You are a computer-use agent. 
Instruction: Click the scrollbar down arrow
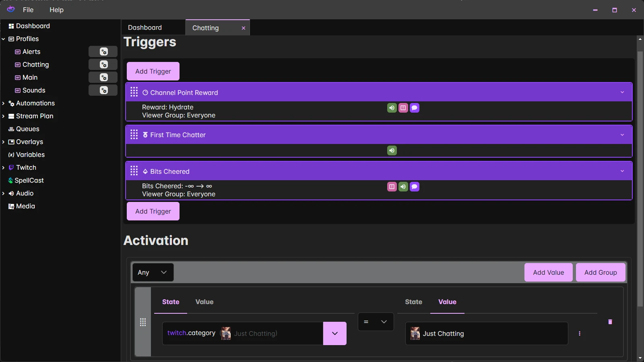[x=640, y=358]
